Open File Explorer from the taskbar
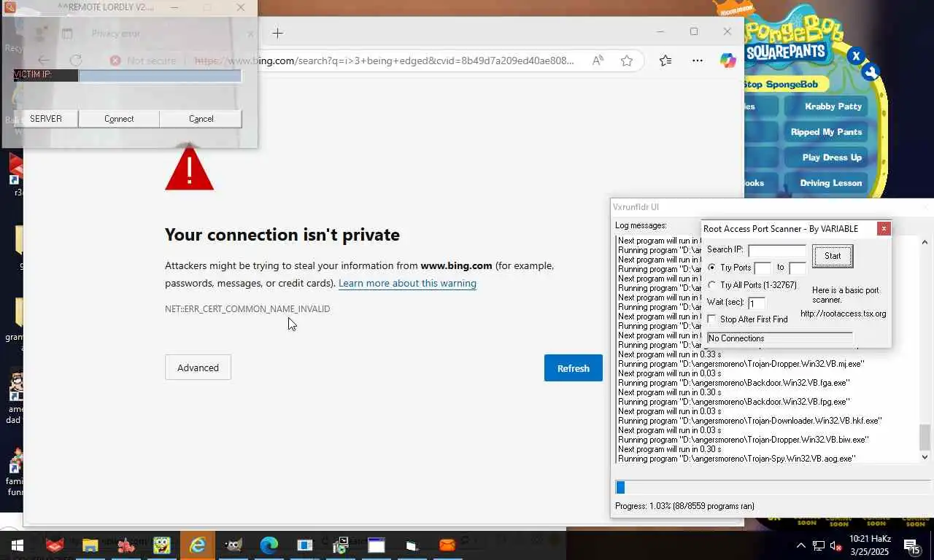Screen dimensions: 934x560 [90, 545]
